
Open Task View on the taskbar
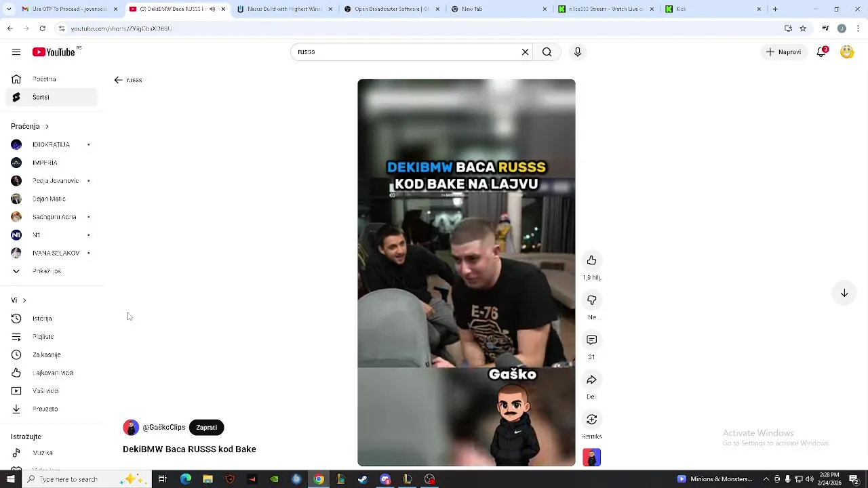point(163,479)
